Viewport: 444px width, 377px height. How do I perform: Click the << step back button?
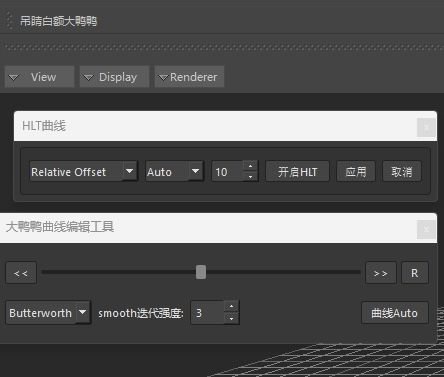tap(21, 273)
